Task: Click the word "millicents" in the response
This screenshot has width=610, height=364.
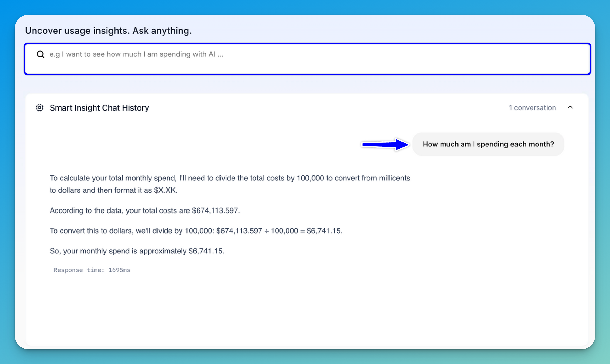Action: click(x=394, y=178)
